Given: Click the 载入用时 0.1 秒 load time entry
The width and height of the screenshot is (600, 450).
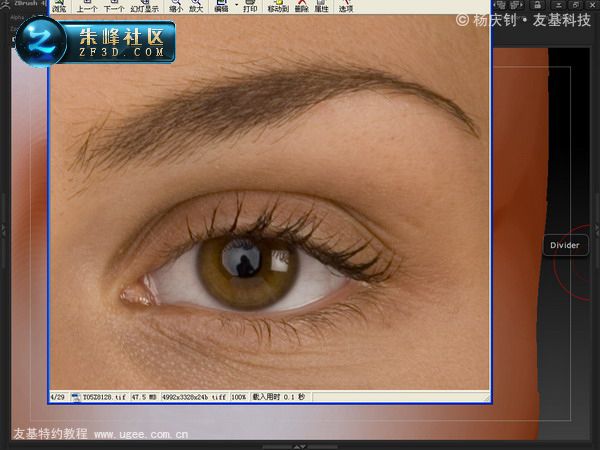Looking at the screenshot, I should pos(279,397).
